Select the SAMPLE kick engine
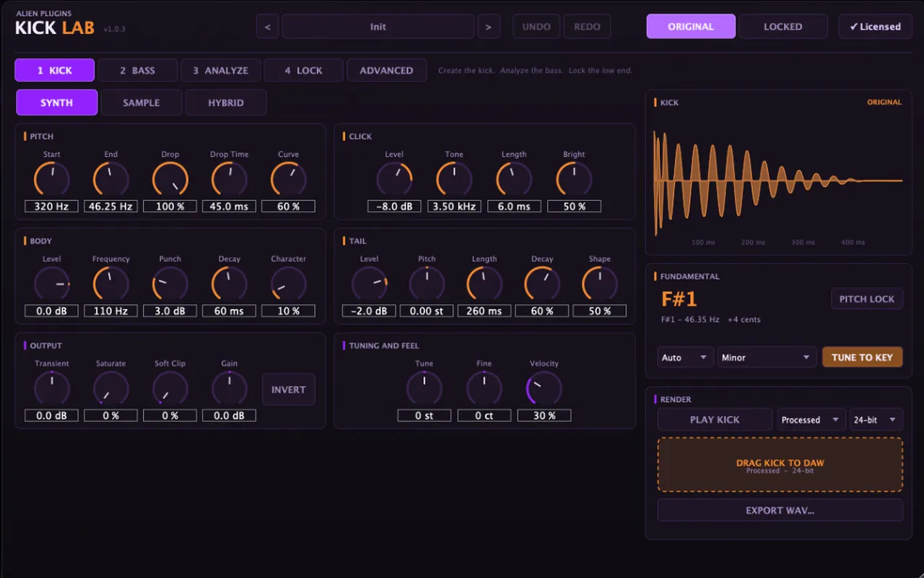 [x=141, y=103]
